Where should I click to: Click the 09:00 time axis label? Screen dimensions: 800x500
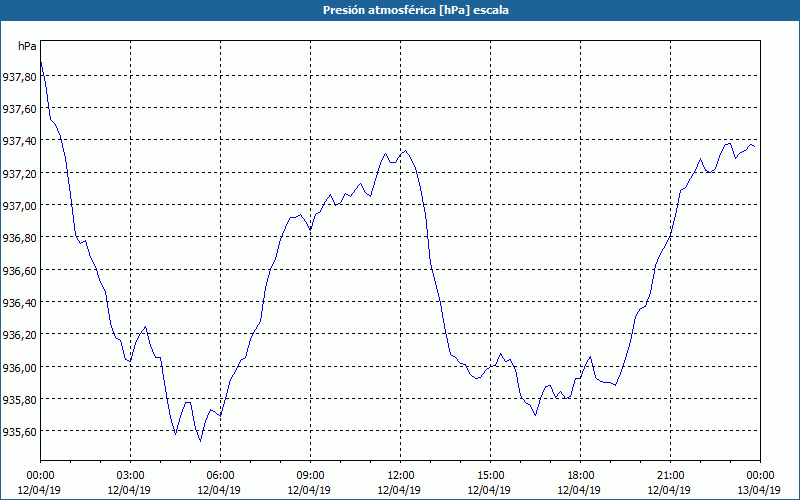coord(310,476)
